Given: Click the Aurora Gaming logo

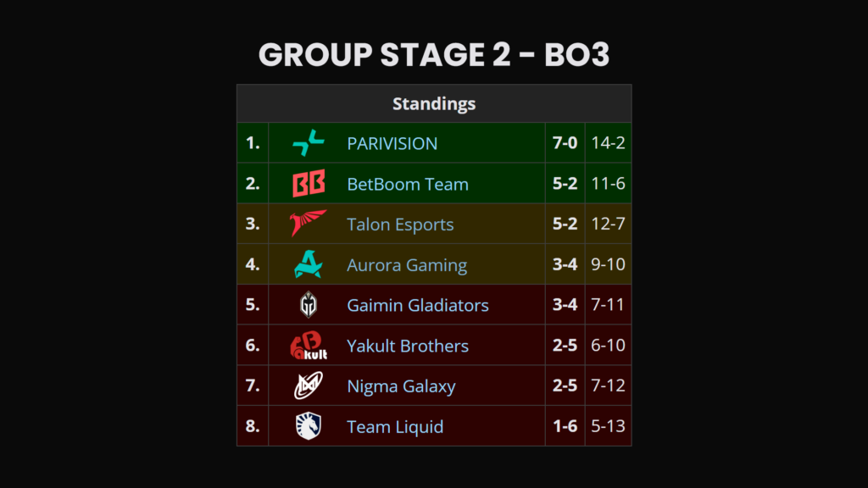Looking at the screenshot, I should (309, 264).
